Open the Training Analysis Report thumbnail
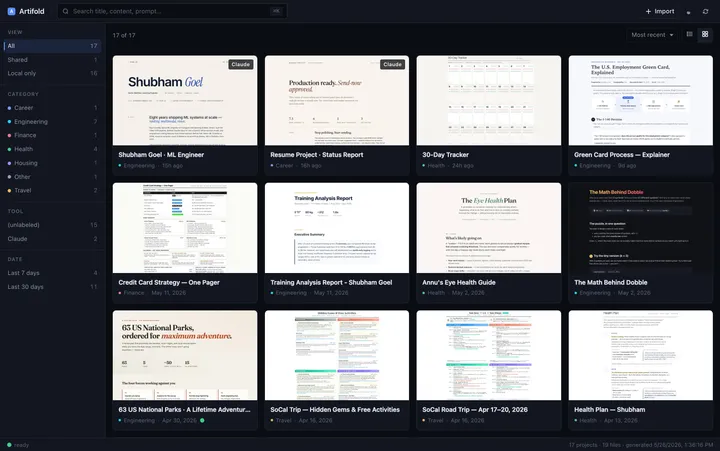 pos(337,228)
